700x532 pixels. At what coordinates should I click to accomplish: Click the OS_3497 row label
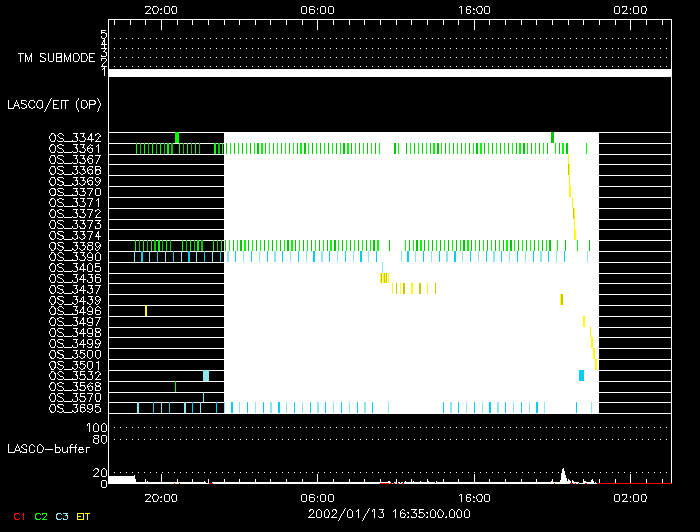click(75, 322)
